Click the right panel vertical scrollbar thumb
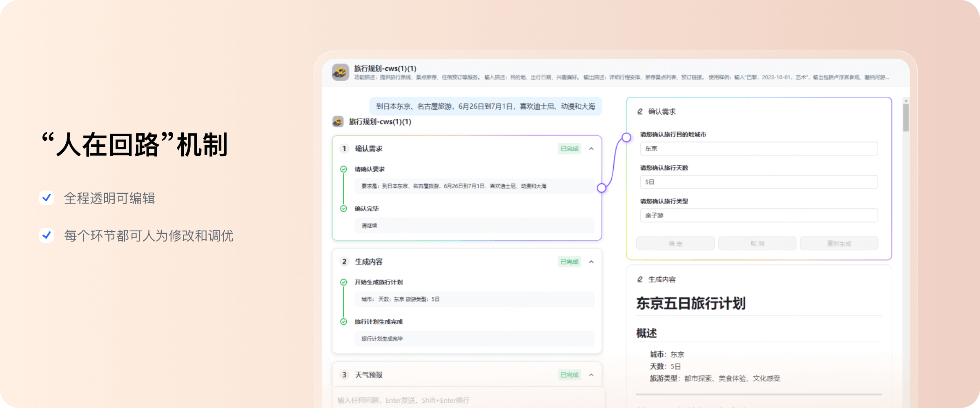The image size is (980, 408). (906, 118)
